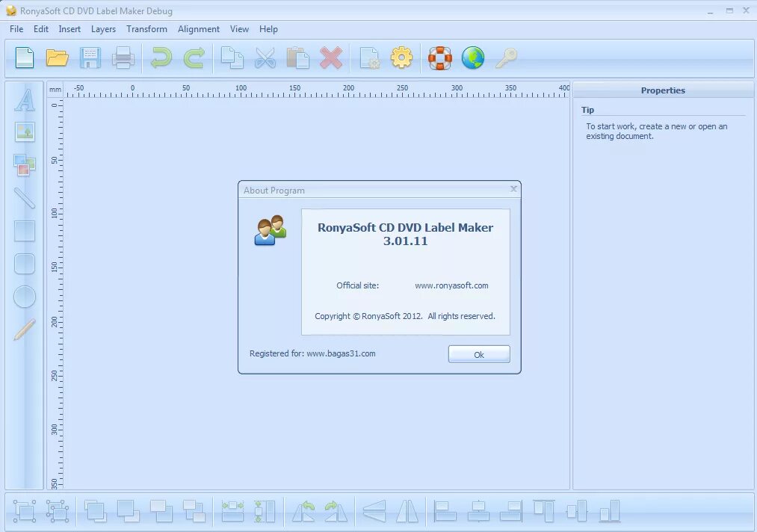Open the File menu

click(x=16, y=29)
